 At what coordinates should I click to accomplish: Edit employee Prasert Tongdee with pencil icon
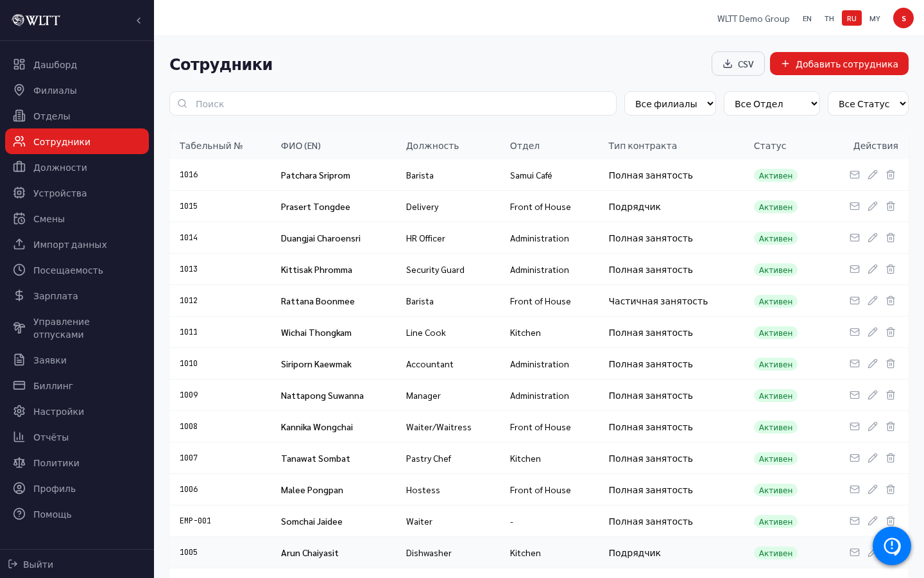873,206
